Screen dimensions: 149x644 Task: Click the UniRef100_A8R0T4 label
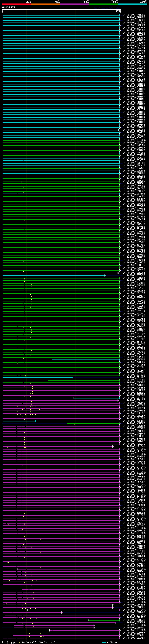tap(134, 110)
